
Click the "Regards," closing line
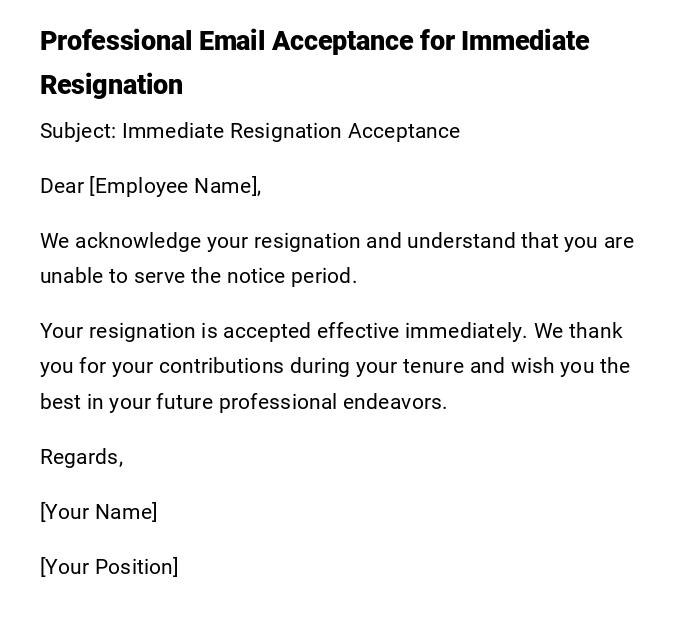tap(81, 457)
